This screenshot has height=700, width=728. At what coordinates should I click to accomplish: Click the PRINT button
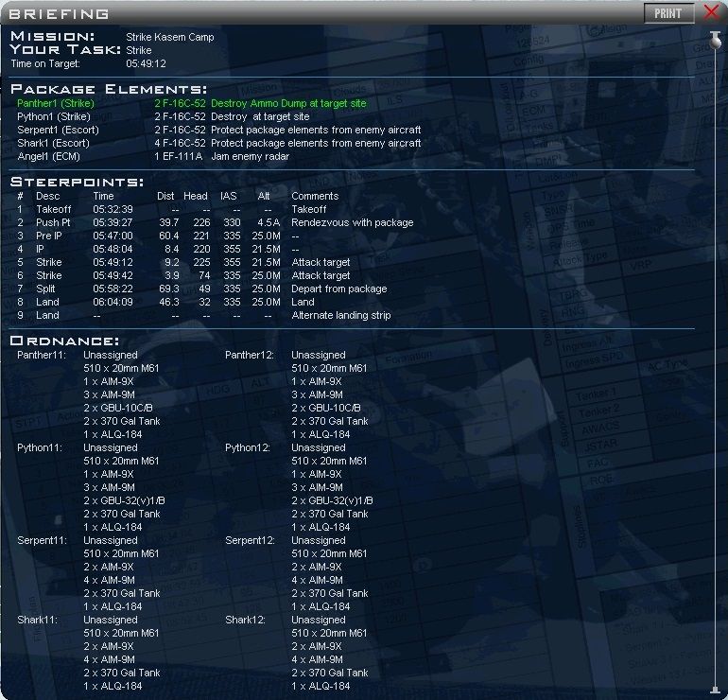tap(668, 13)
